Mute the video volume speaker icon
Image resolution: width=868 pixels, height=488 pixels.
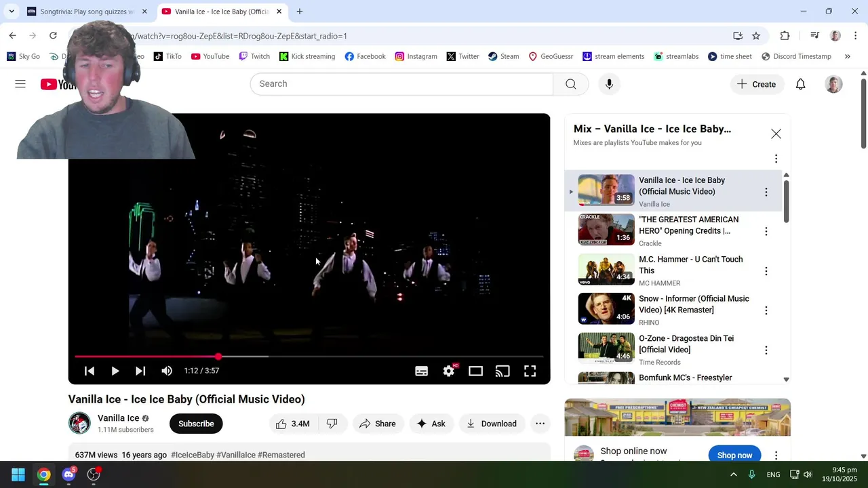pos(167,371)
